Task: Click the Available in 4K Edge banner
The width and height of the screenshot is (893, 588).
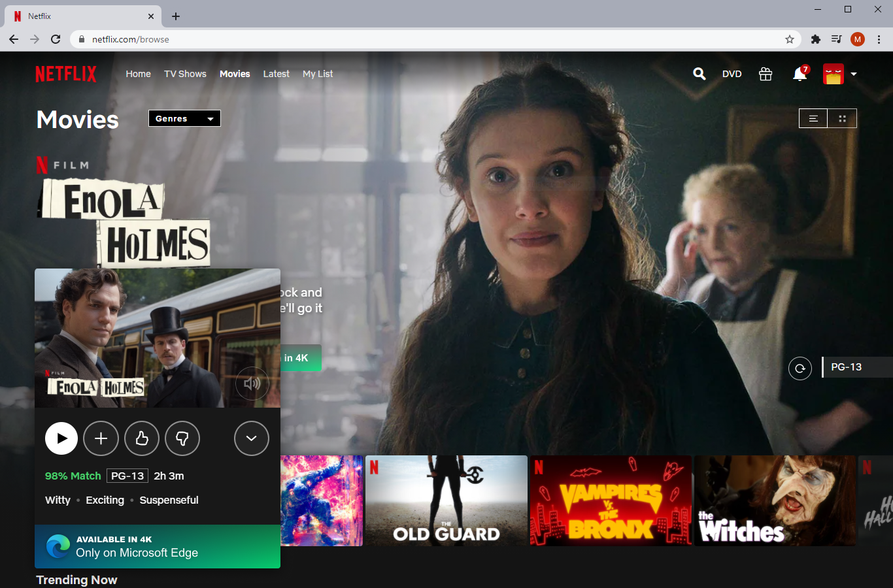Action: point(158,546)
